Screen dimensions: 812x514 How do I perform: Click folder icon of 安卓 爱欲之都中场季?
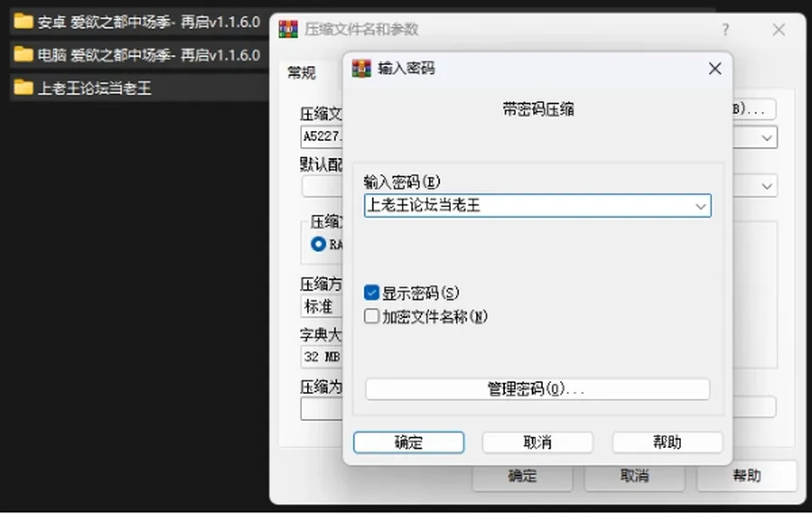24,22
